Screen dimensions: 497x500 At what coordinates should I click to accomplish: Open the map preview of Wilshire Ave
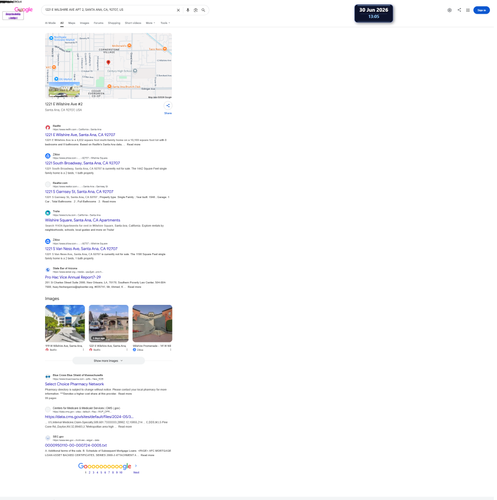[108, 66]
